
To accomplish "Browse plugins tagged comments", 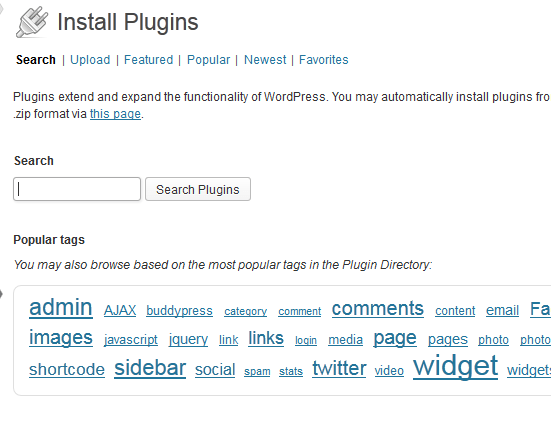I will pyautogui.click(x=378, y=309).
